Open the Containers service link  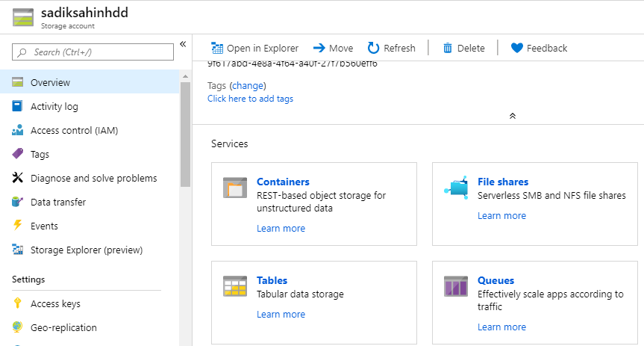(x=283, y=182)
